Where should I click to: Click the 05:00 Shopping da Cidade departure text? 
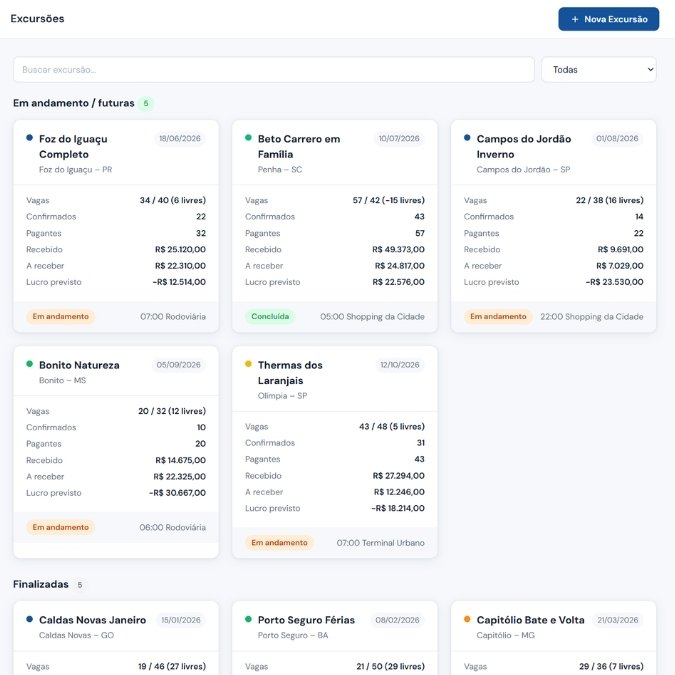coord(372,317)
